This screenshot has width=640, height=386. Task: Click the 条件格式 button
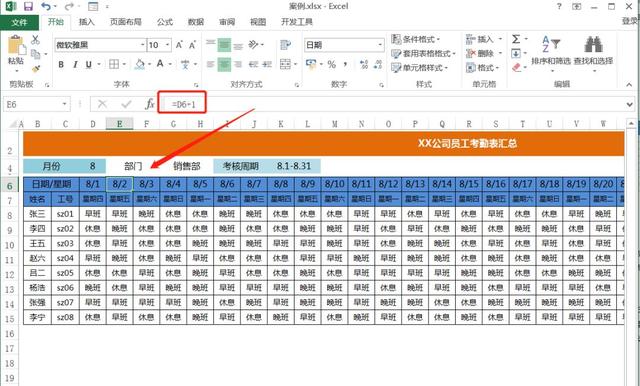pyautogui.click(x=416, y=39)
